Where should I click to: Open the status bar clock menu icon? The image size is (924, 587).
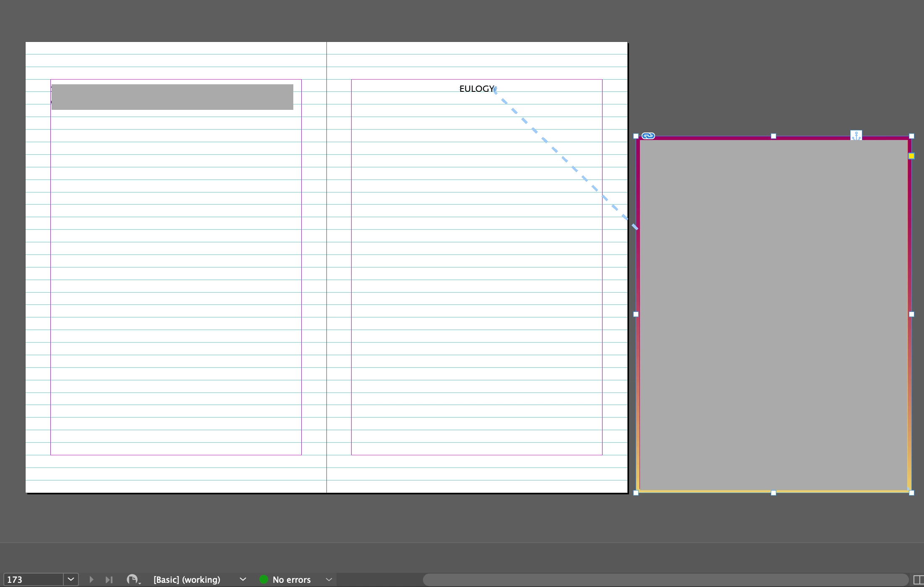(x=133, y=579)
